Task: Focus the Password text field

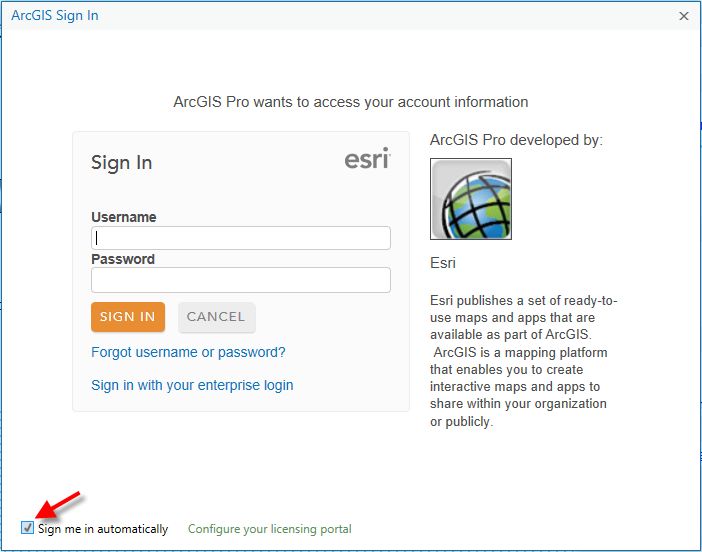Action: [241, 280]
